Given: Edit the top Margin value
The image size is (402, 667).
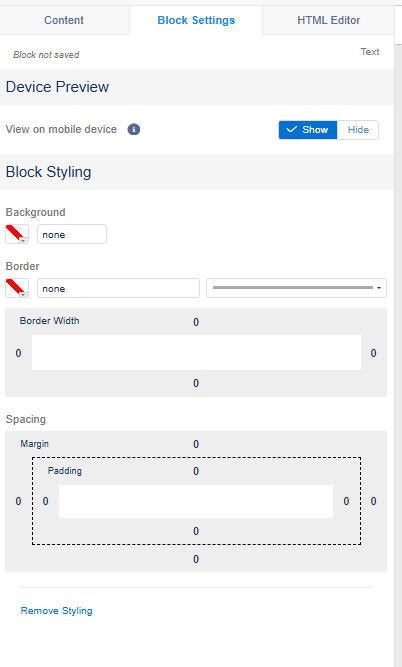Looking at the screenshot, I should tap(196, 444).
